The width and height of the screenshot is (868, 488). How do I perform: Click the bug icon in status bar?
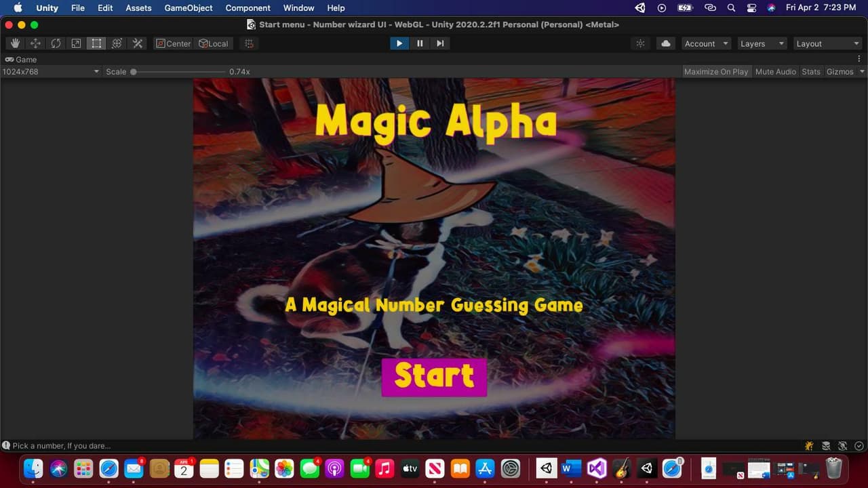click(x=809, y=446)
